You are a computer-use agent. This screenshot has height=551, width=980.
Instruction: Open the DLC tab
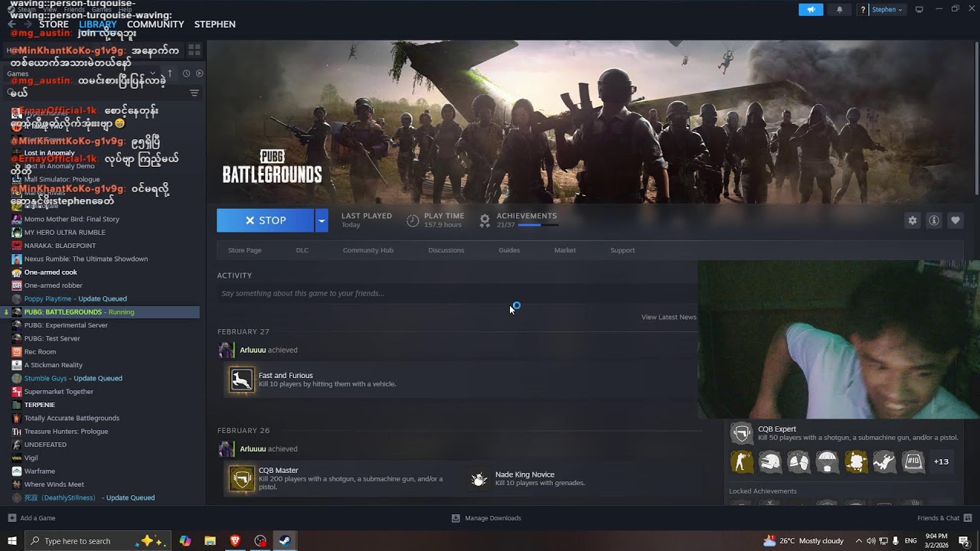click(302, 250)
